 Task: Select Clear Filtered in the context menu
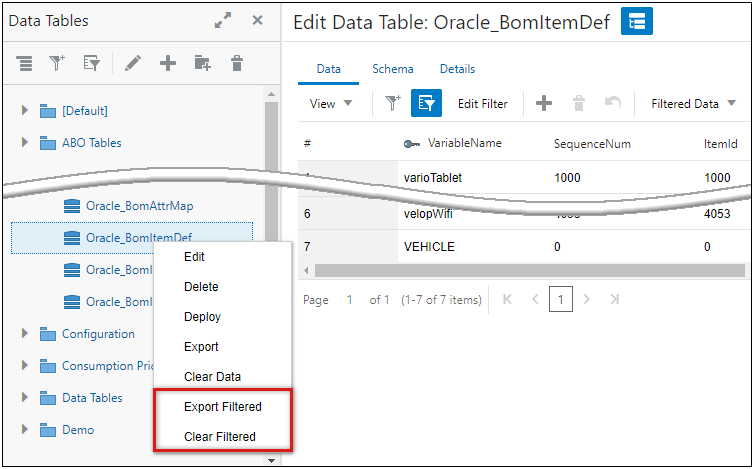220,436
